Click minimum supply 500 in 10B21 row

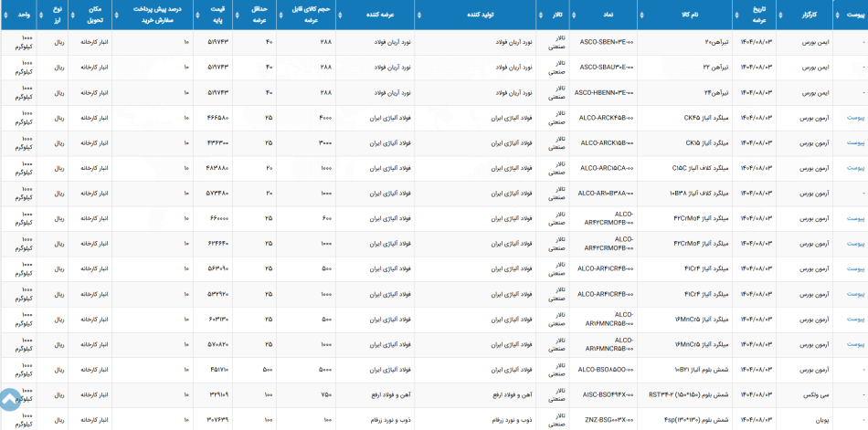point(268,370)
